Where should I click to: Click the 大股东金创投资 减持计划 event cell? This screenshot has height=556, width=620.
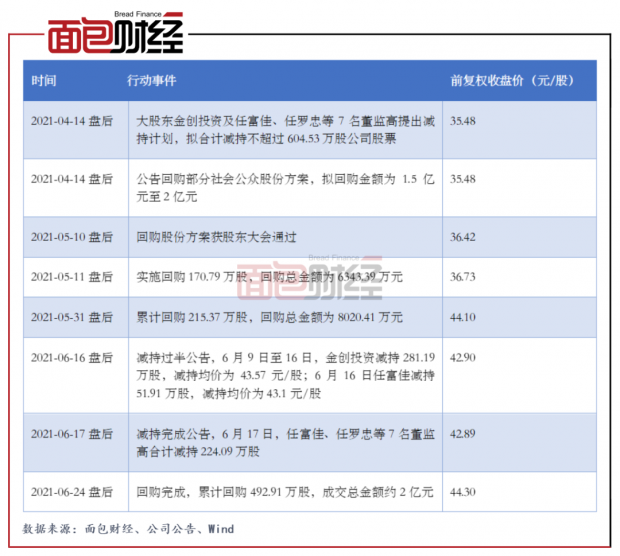click(x=285, y=130)
